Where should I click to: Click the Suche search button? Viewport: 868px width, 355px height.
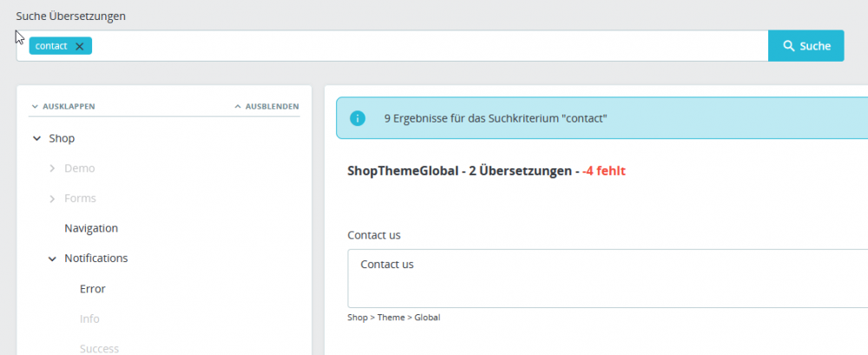point(806,46)
